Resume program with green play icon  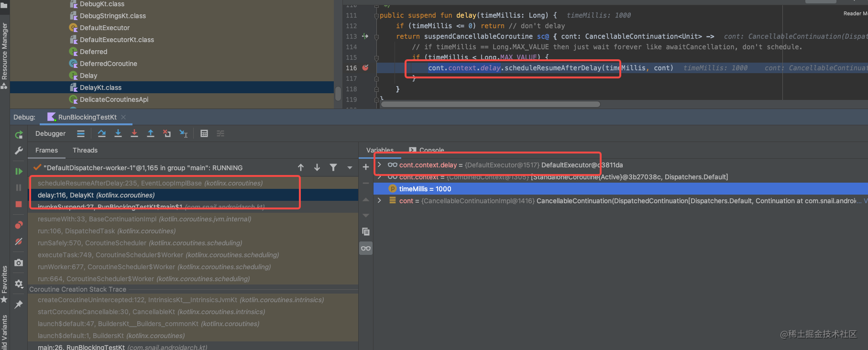(x=19, y=171)
